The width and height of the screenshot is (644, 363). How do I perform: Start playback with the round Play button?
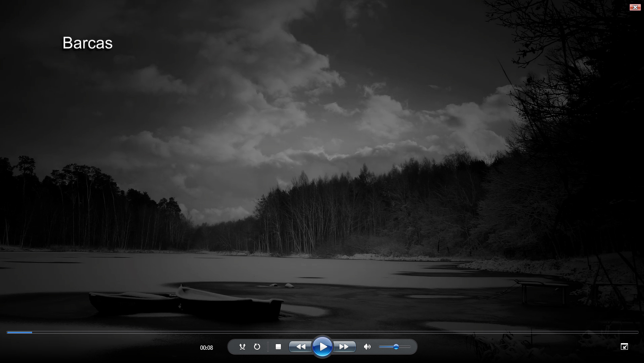coord(322,347)
